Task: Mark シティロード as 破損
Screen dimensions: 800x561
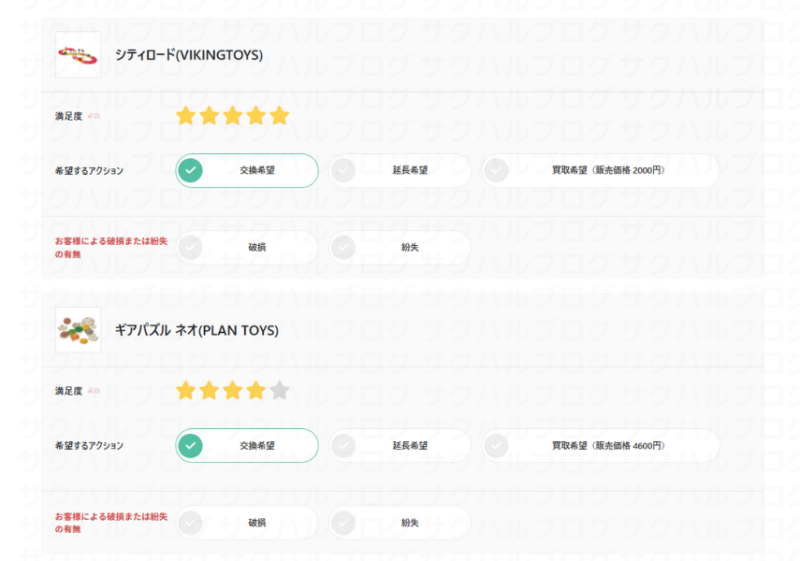Action: (247, 247)
